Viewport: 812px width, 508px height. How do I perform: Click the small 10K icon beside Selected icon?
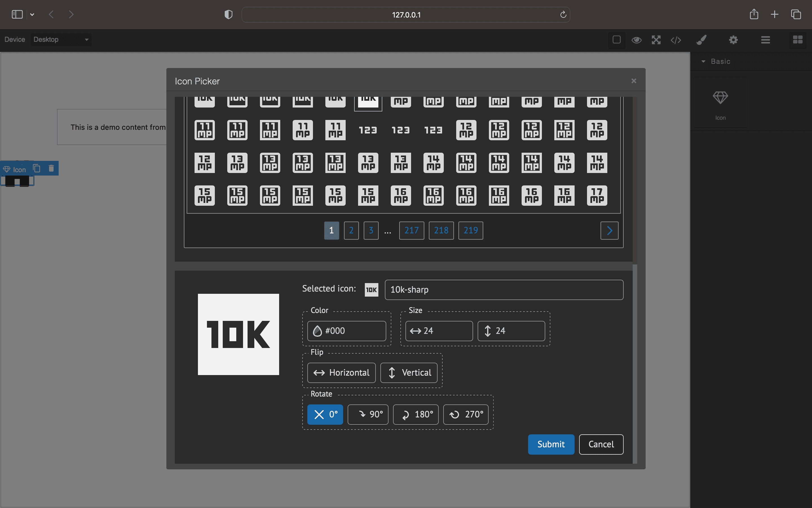point(371,290)
